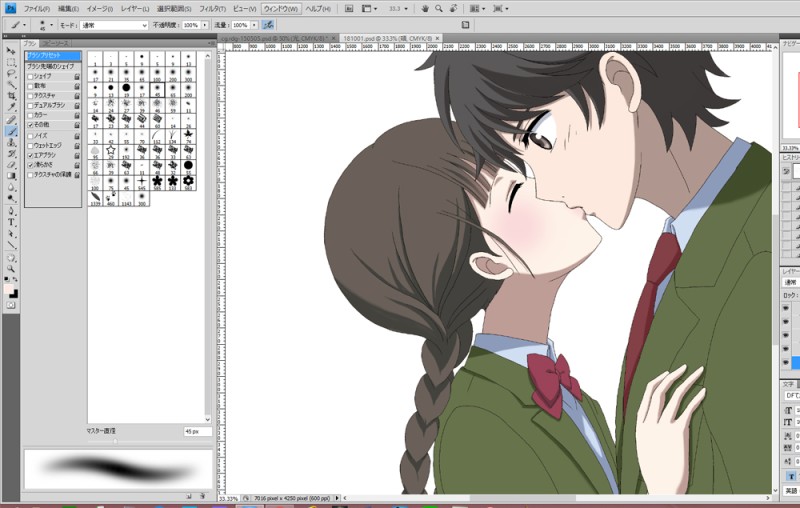Open the 不透明度 opacity slider arrow
Screen dimensions: 800x508
[205, 25]
